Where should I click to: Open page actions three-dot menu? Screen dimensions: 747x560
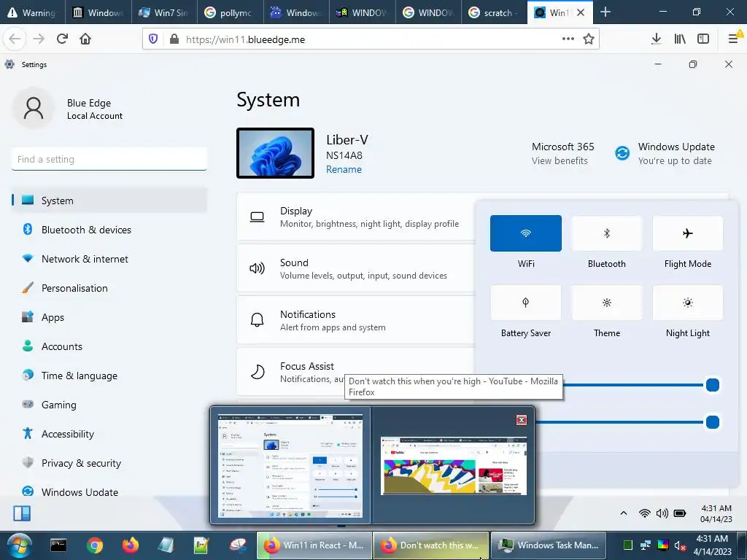[x=568, y=39]
